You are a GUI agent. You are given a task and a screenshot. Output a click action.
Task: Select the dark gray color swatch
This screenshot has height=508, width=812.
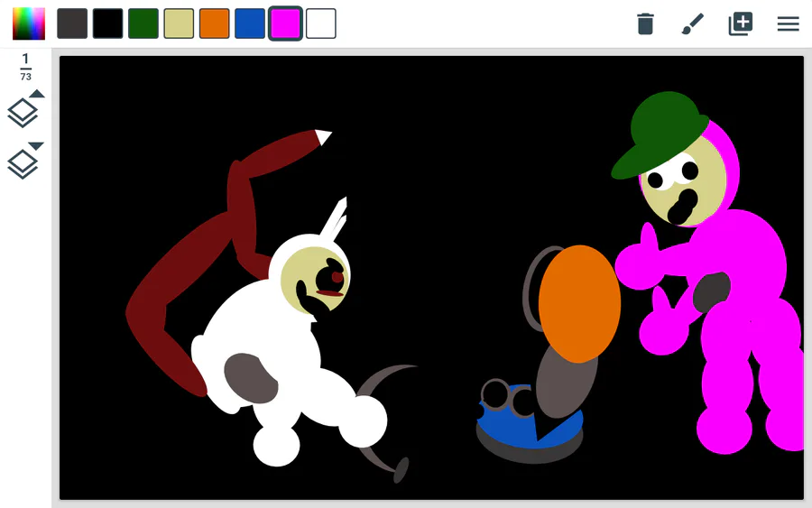coord(72,23)
